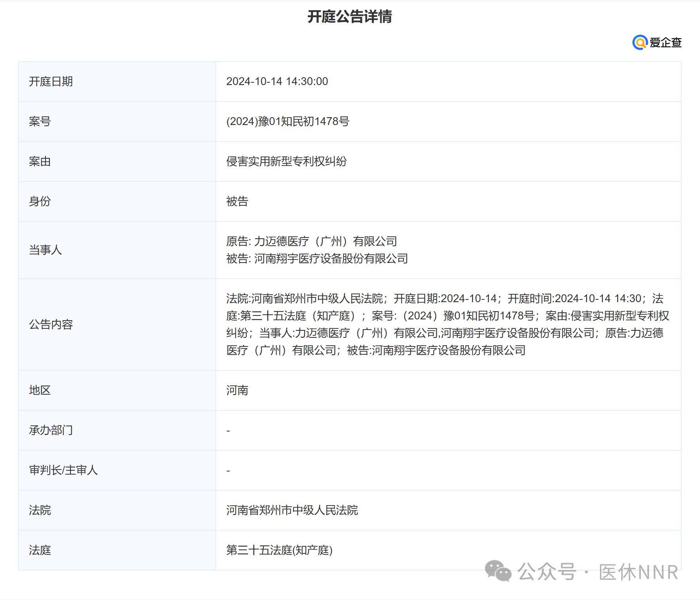This screenshot has width=700, height=600.
Task: Select the 承办部门 label cell
Action: [x=117, y=430]
